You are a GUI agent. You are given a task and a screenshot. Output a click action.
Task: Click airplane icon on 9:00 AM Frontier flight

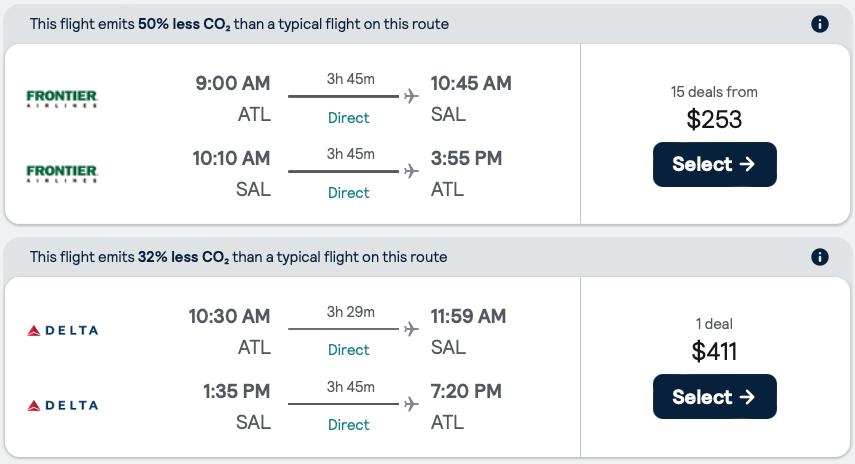point(410,96)
